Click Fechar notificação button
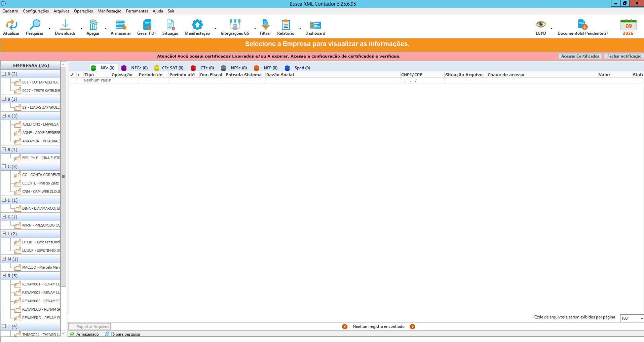 click(x=624, y=56)
